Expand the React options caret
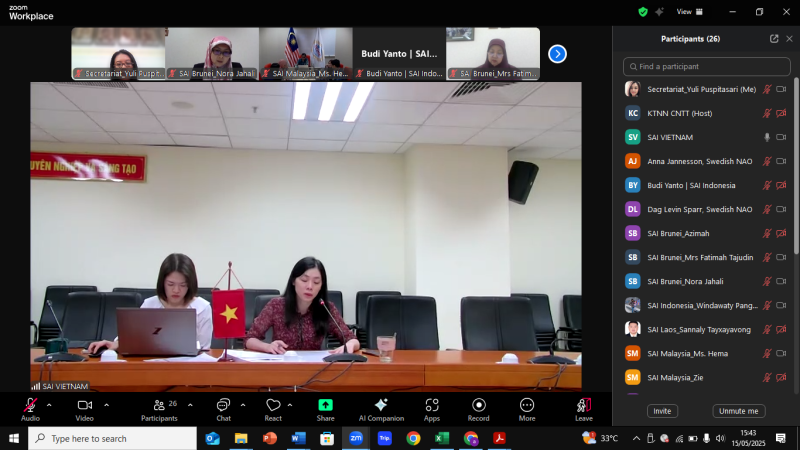 290,405
